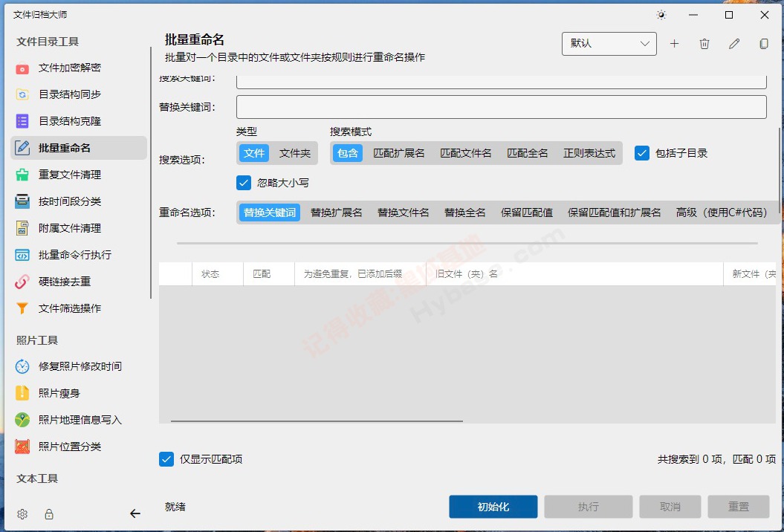Select 文件夹 type option
This screenshot has width=784, height=532.
click(294, 153)
